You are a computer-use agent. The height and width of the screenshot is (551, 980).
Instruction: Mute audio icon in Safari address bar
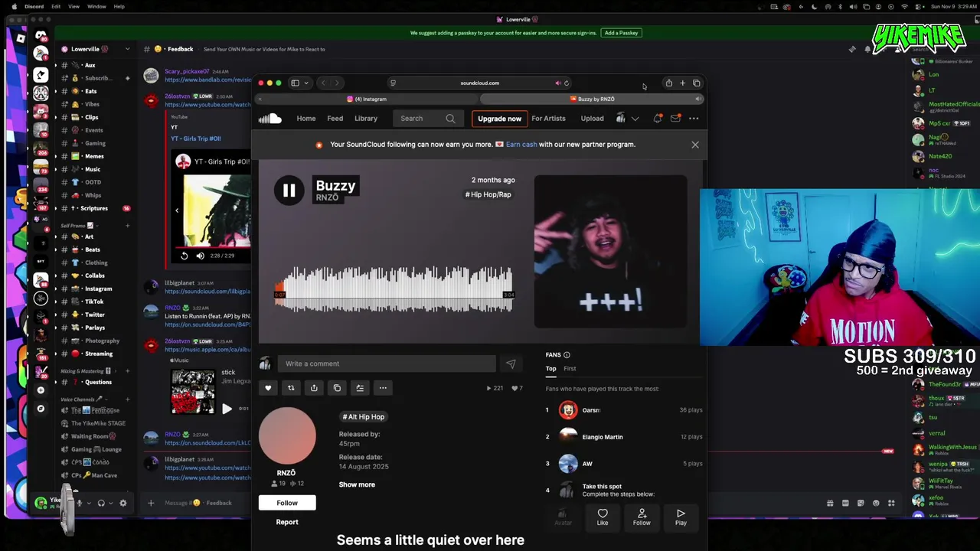pyautogui.click(x=557, y=83)
